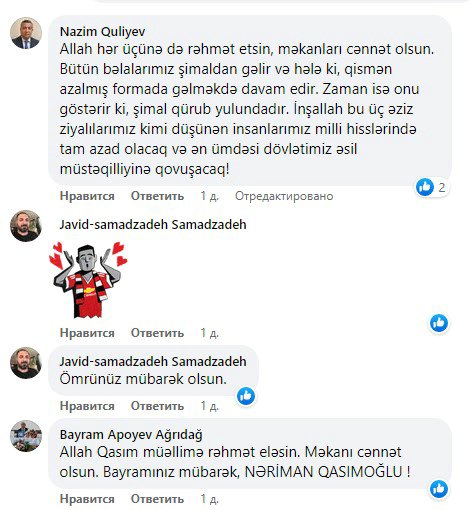The height and width of the screenshot is (510, 476).
Task: View edit history via Отредактировано
Action: coord(284,196)
